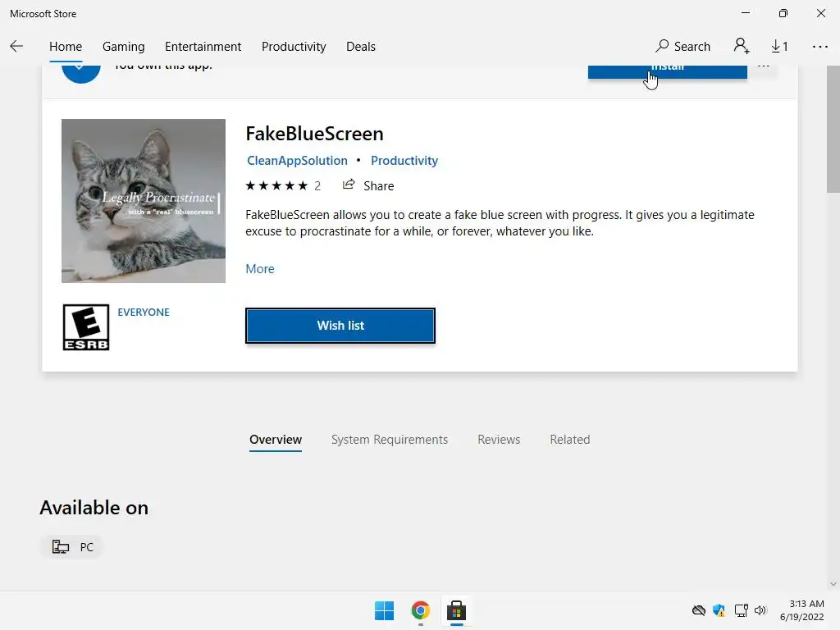Click the blue owned checkmark circle

tap(81, 73)
